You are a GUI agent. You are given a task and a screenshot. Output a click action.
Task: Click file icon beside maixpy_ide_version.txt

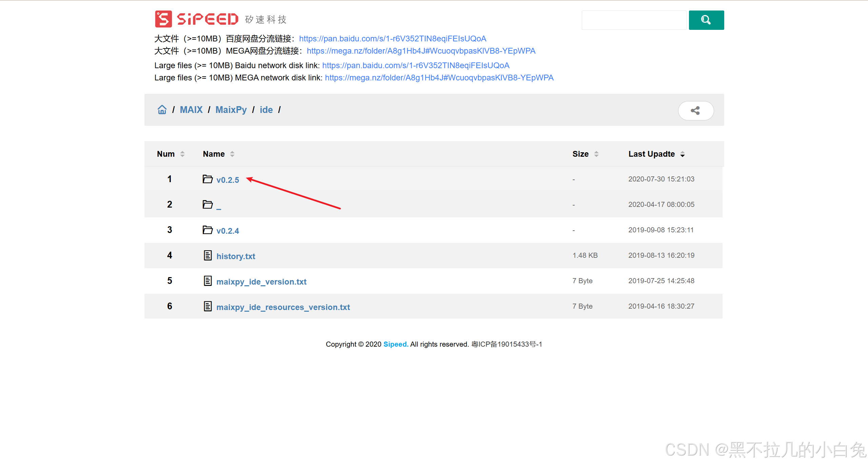coord(208,281)
